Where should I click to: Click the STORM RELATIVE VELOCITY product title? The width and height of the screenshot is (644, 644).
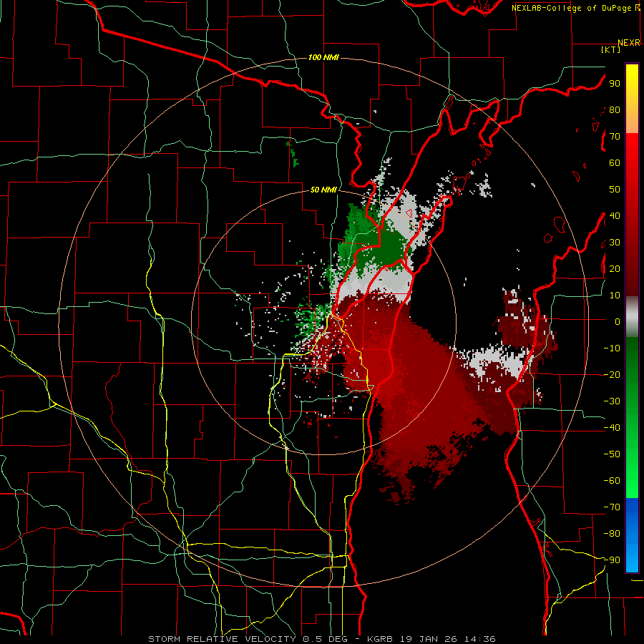tap(222, 639)
